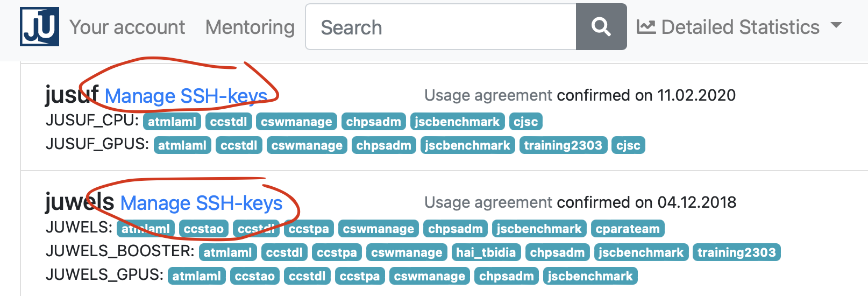
Task: Click cjsc badge in JUSUF_CPU row
Action: coord(525,122)
